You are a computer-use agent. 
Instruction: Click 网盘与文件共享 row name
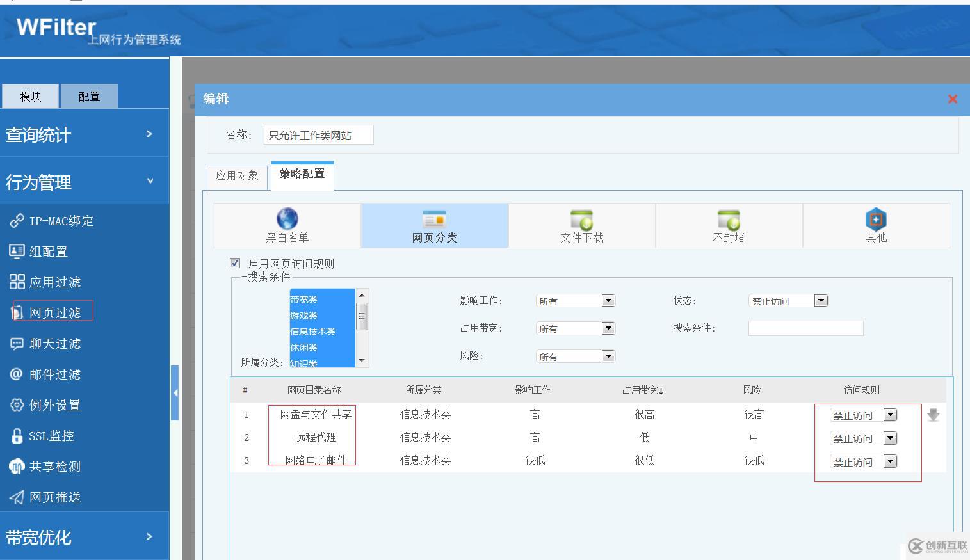click(316, 415)
